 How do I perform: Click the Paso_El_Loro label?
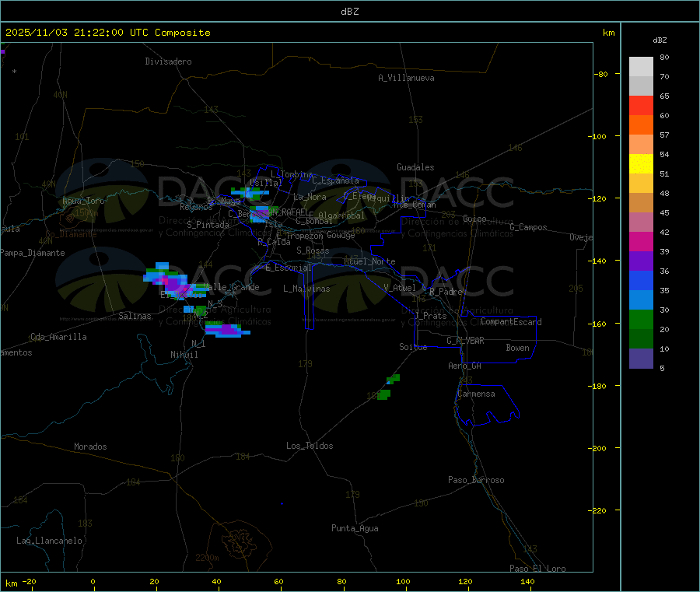537,569
